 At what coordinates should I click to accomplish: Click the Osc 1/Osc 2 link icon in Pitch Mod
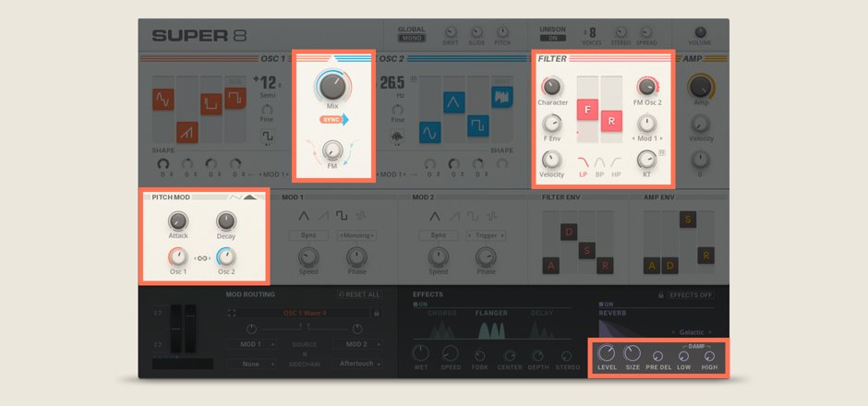(x=202, y=259)
